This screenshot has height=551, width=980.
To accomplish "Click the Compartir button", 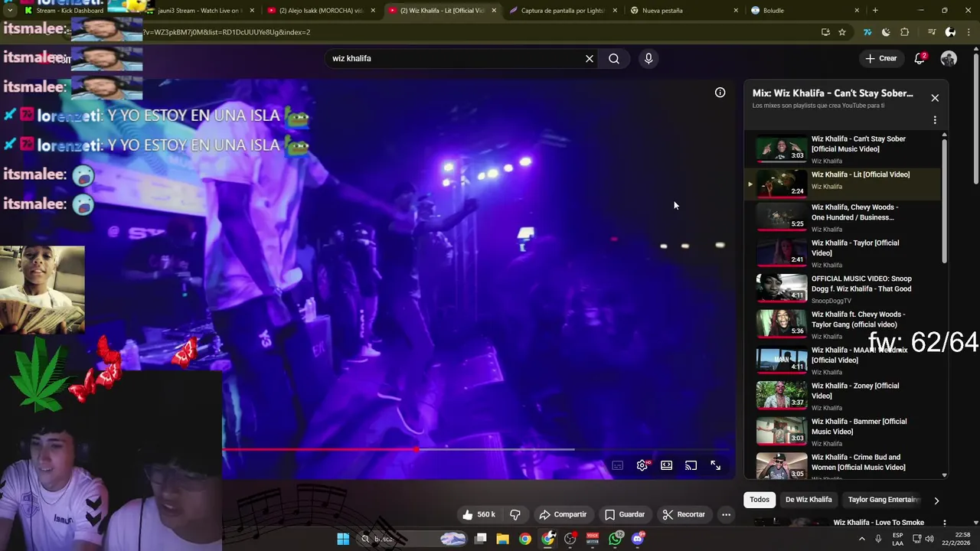I will tap(563, 514).
